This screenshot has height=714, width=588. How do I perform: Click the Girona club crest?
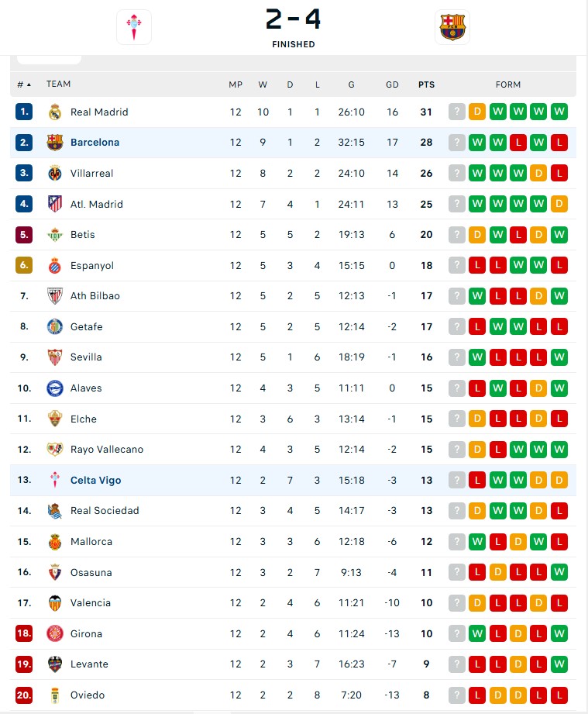point(55,633)
